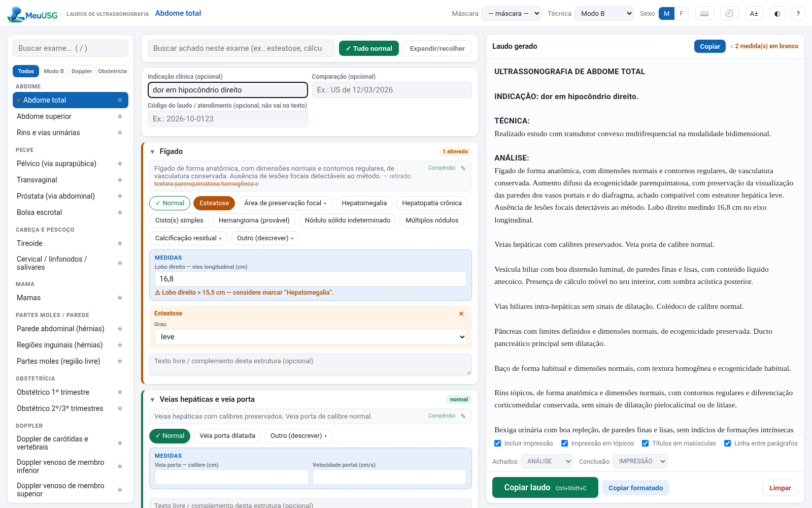Open the help question mark button
This screenshot has width=812, height=508.
point(798,13)
